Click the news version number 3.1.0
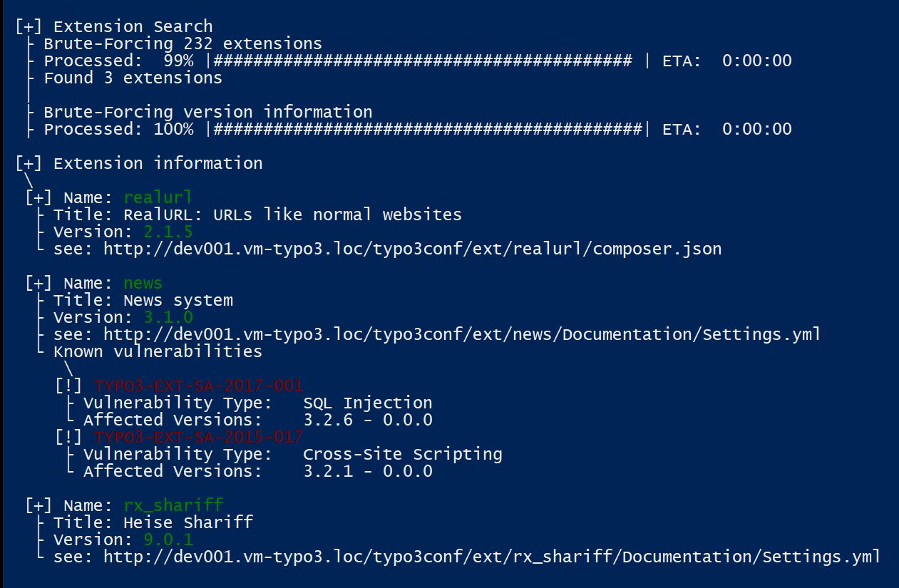Image resolution: width=899 pixels, height=588 pixels. click(168, 318)
